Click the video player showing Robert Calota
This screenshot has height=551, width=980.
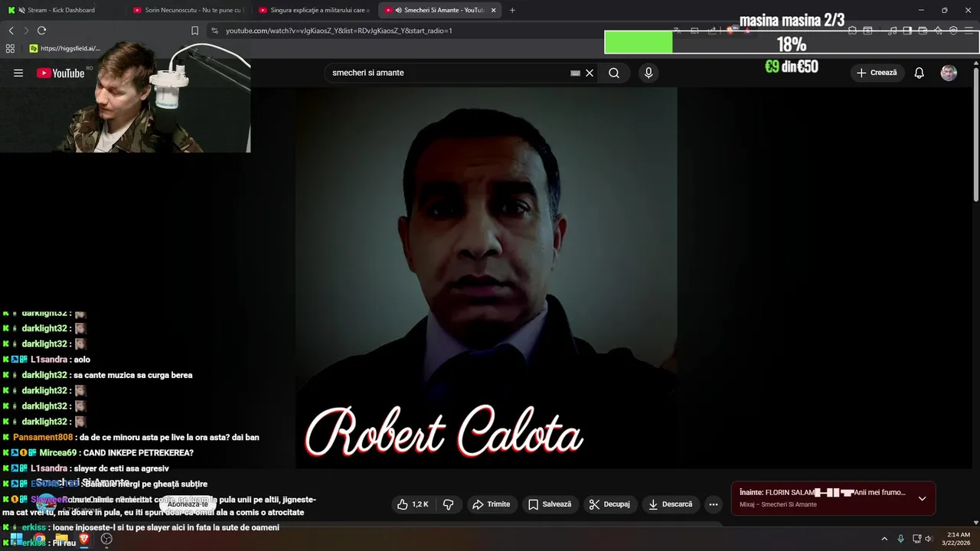click(486, 278)
